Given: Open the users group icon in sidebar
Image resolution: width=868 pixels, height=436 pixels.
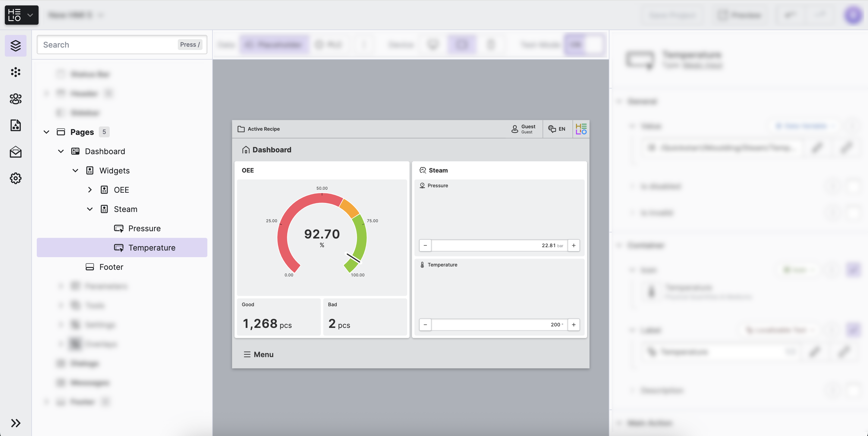Looking at the screenshot, I should [x=15, y=99].
